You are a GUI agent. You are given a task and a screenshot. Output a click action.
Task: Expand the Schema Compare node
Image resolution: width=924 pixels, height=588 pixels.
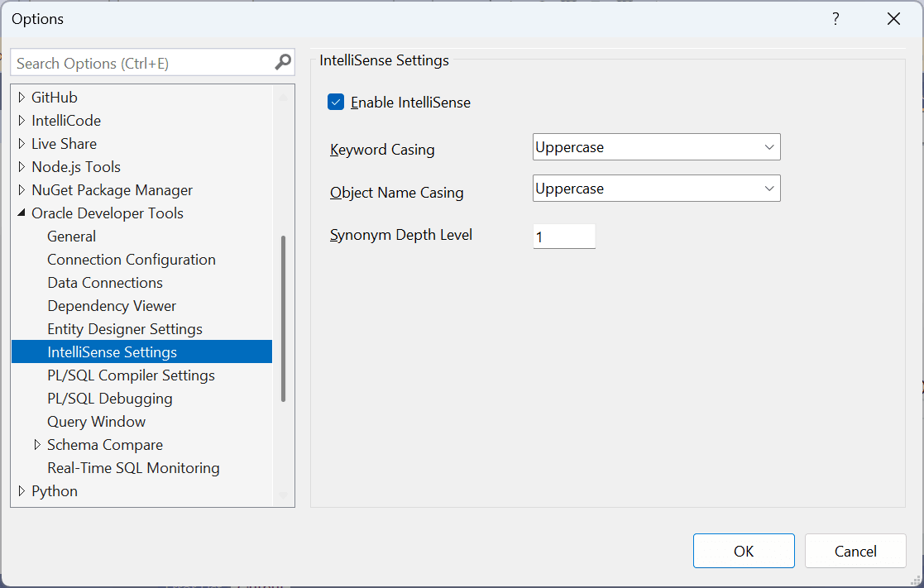point(37,444)
